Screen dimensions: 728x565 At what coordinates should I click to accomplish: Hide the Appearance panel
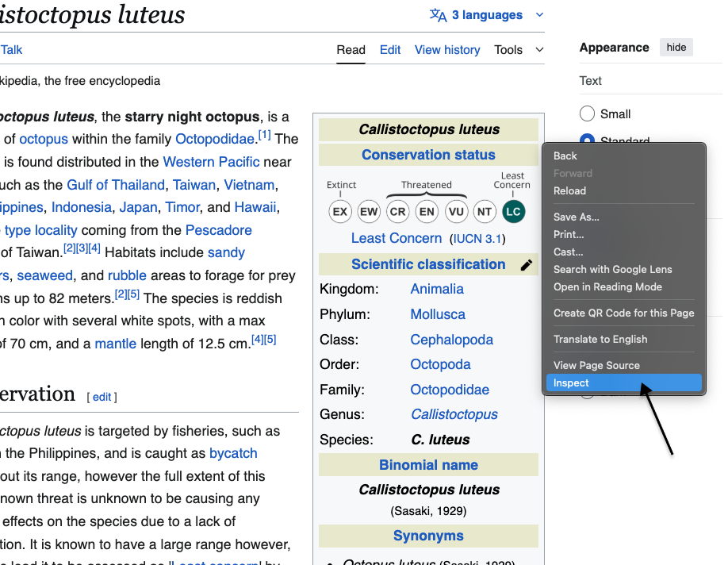[x=676, y=48]
